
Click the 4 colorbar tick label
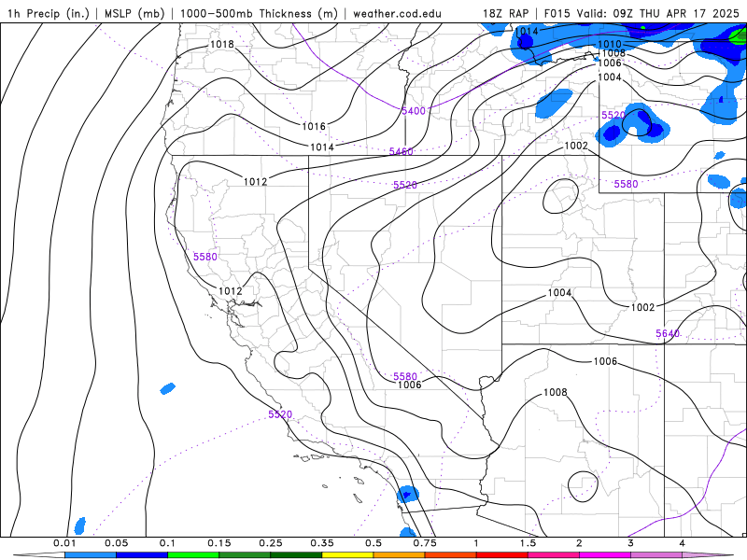coord(683,543)
